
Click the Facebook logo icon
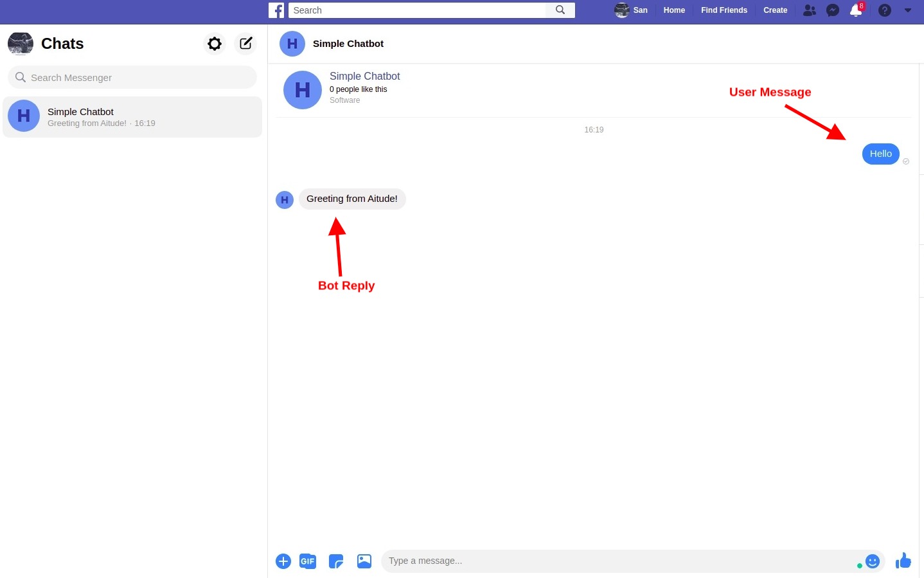[x=276, y=10]
